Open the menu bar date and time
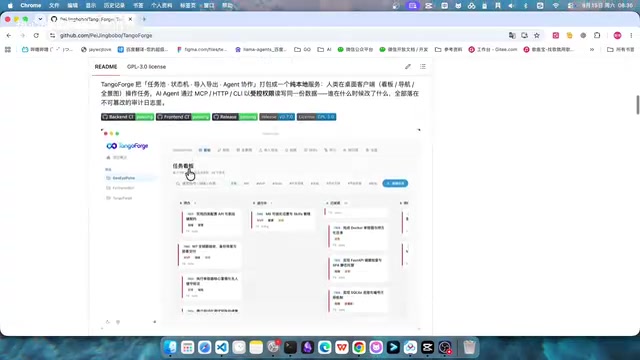This screenshot has height=360, width=640. pyautogui.click(x=607, y=6)
